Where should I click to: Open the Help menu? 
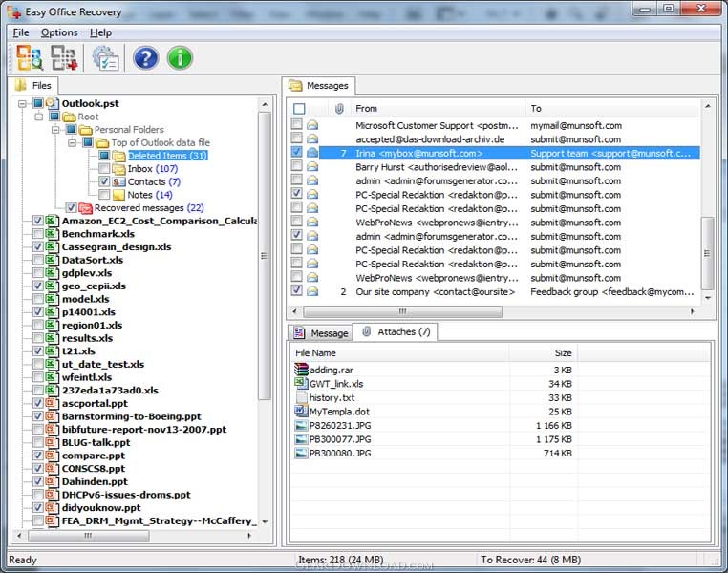point(100,32)
